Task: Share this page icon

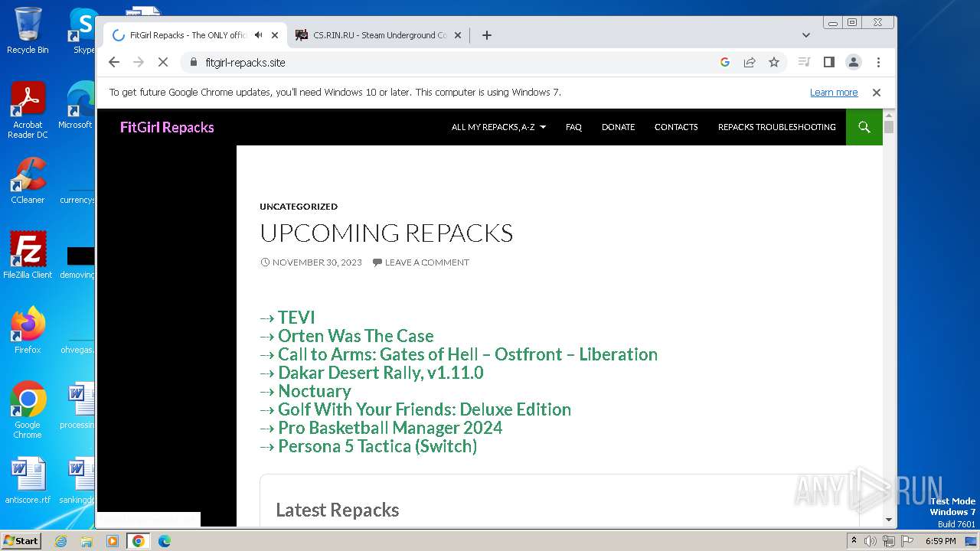Action: pos(750,62)
